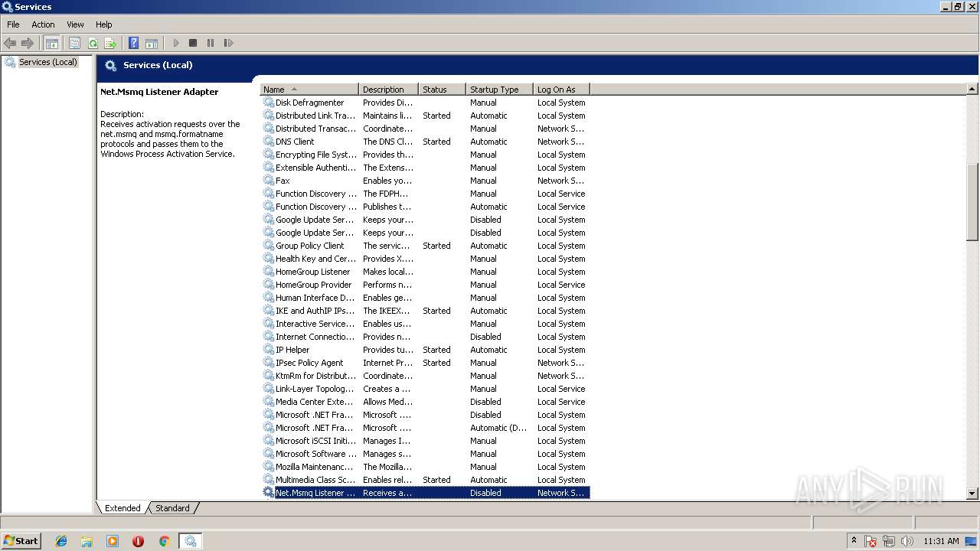Open Google Chrome from taskbar

[x=164, y=541]
